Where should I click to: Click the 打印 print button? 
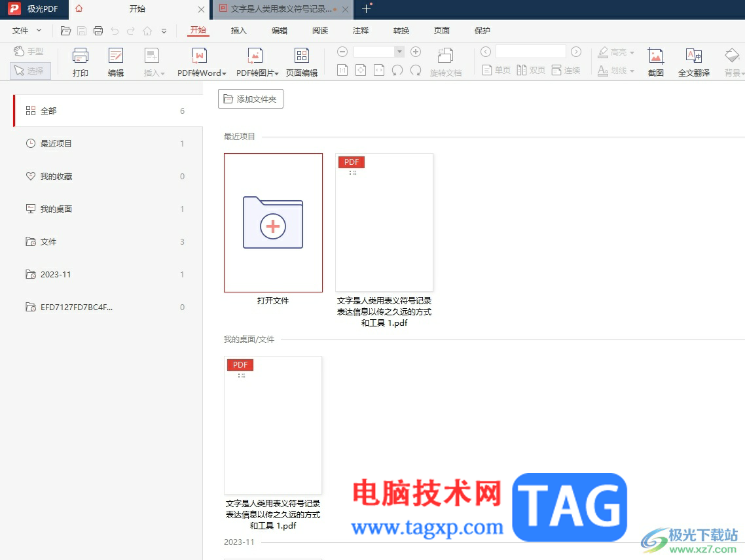pyautogui.click(x=81, y=61)
